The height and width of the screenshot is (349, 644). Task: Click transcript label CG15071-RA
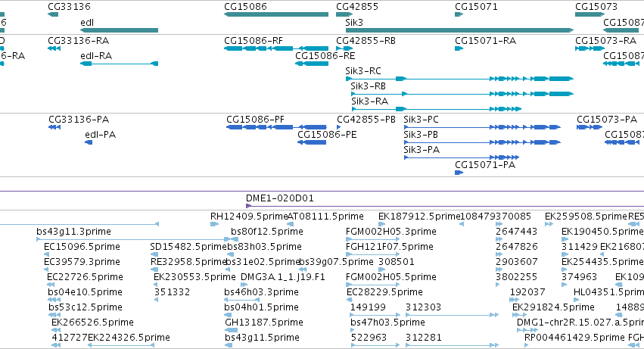tap(486, 41)
